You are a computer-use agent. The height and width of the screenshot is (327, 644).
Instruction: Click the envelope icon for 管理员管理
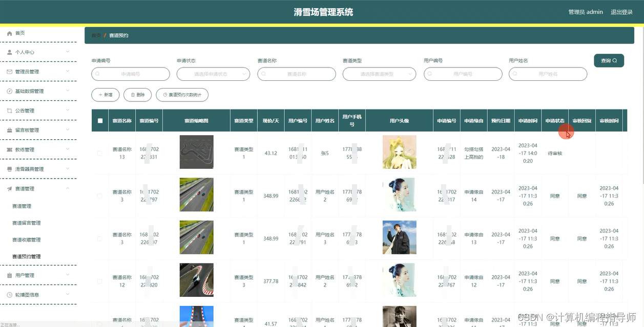click(8, 72)
